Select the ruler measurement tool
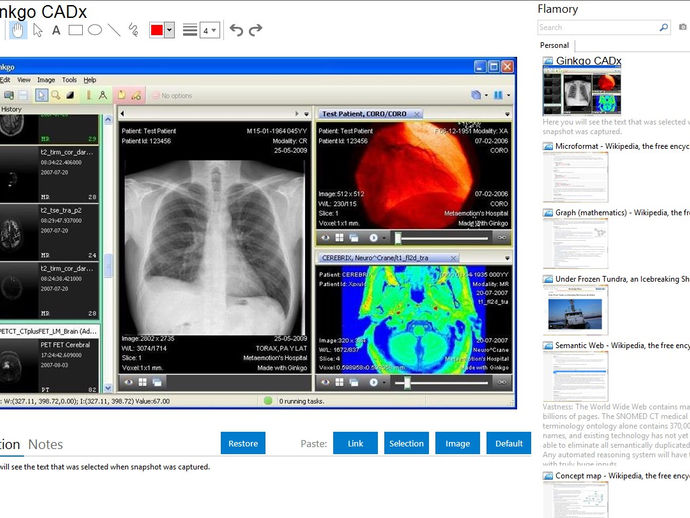The image size is (690, 518). click(88, 95)
